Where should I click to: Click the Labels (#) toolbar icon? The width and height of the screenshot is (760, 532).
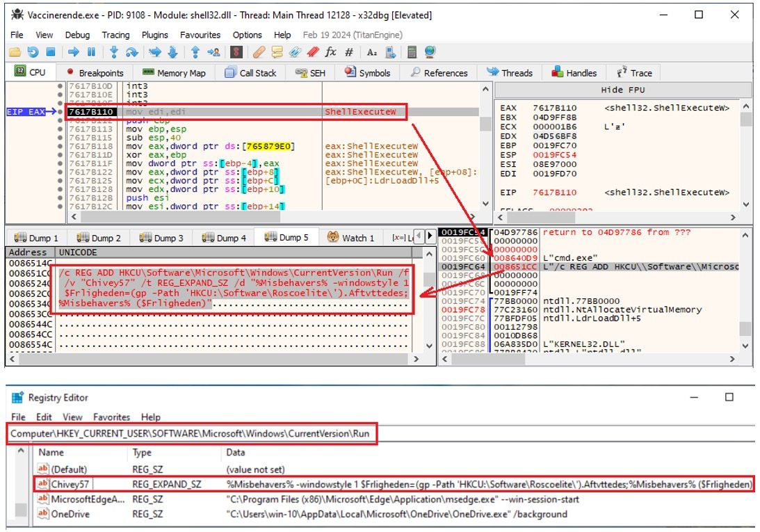pos(349,52)
